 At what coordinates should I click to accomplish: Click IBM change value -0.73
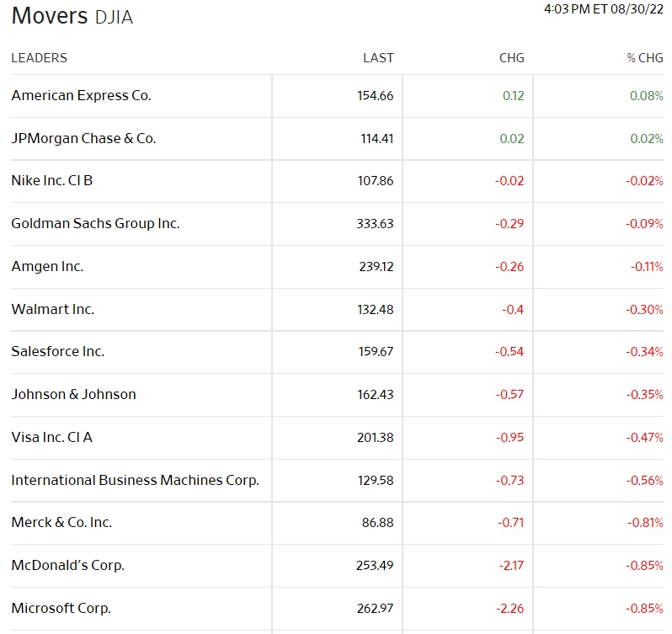(x=510, y=480)
